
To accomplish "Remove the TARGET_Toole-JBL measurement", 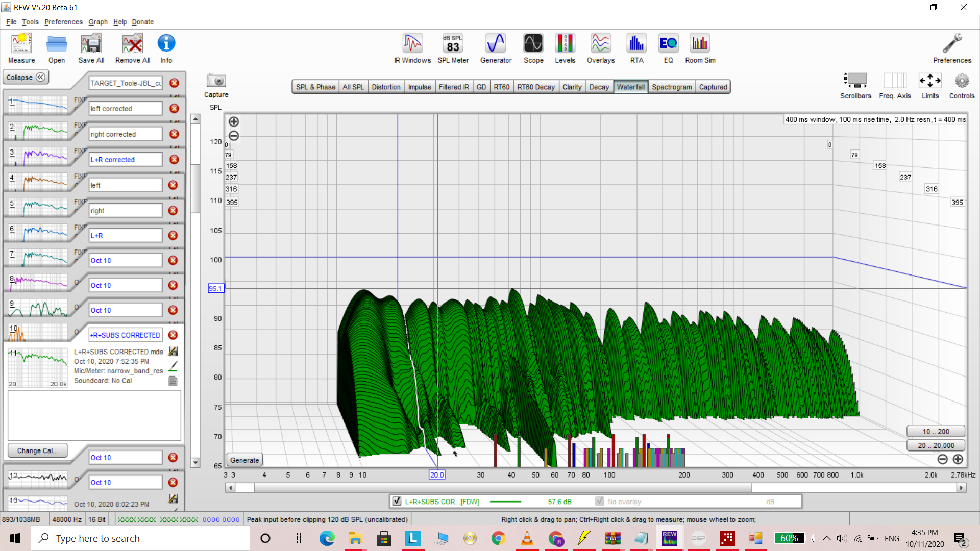I will tap(174, 83).
